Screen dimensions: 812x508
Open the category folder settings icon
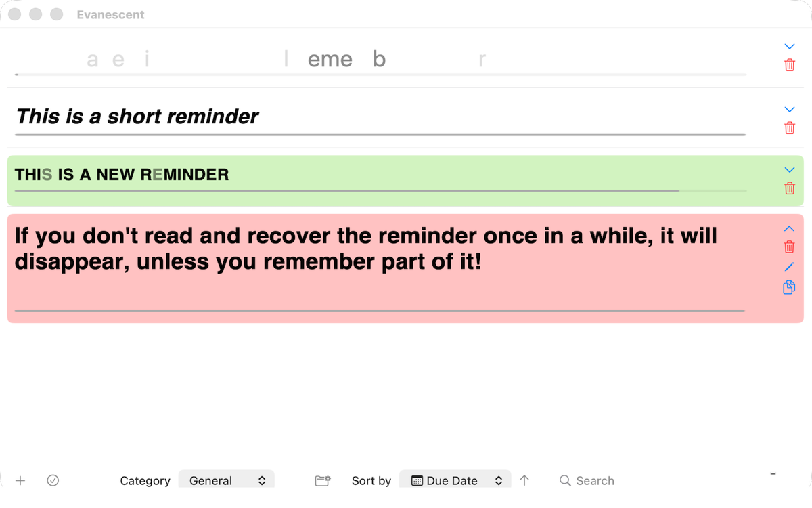tap(323, 480)
